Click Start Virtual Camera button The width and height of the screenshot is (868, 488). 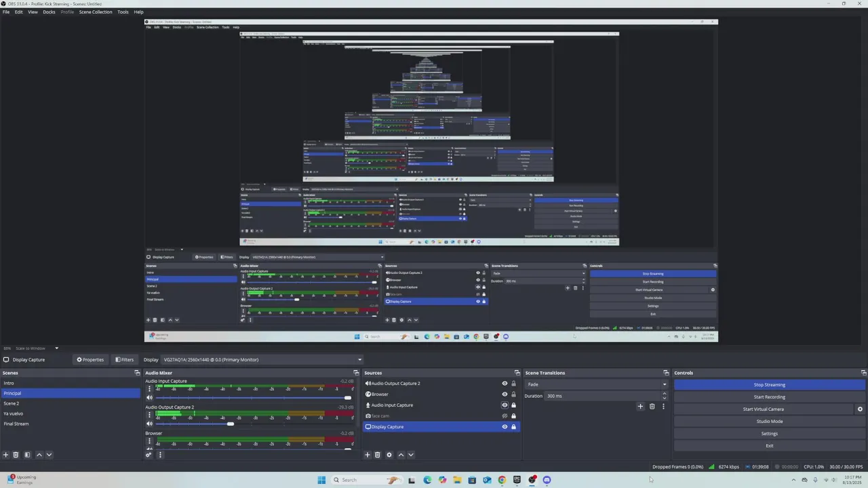click(763, 409)
